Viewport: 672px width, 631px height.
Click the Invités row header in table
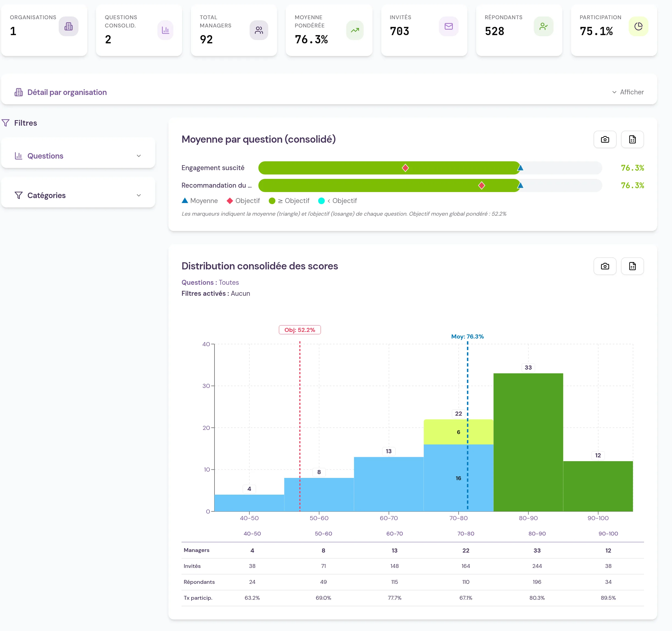[192, 566]
